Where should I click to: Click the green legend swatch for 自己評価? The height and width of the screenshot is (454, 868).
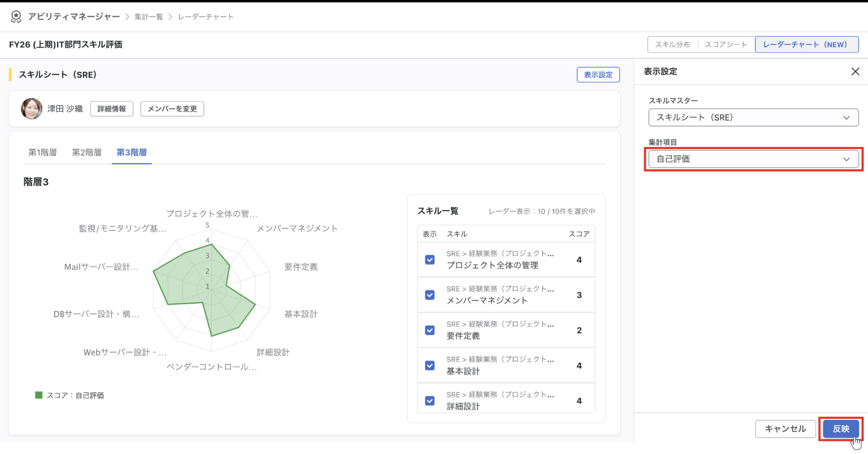pyautogui.click(x=39, y=395)
